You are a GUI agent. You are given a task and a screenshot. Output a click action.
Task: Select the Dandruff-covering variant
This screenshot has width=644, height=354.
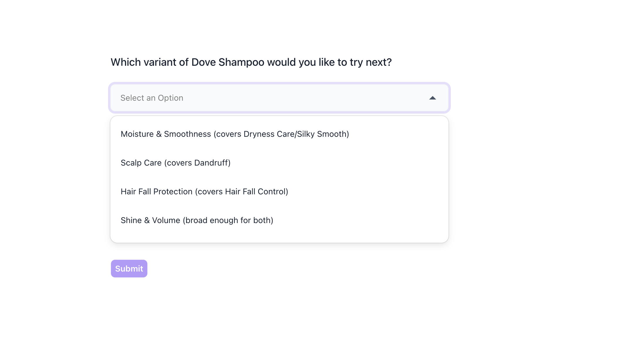coord(176,163)
